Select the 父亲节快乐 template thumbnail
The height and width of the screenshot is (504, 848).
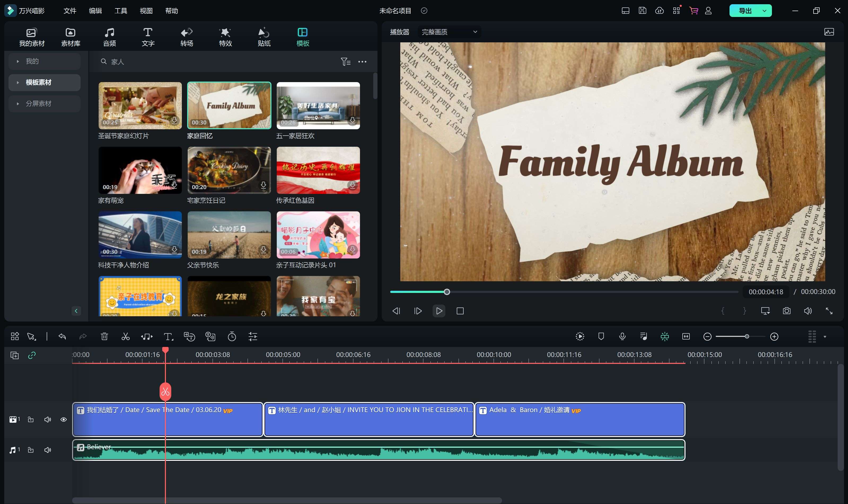229,235
